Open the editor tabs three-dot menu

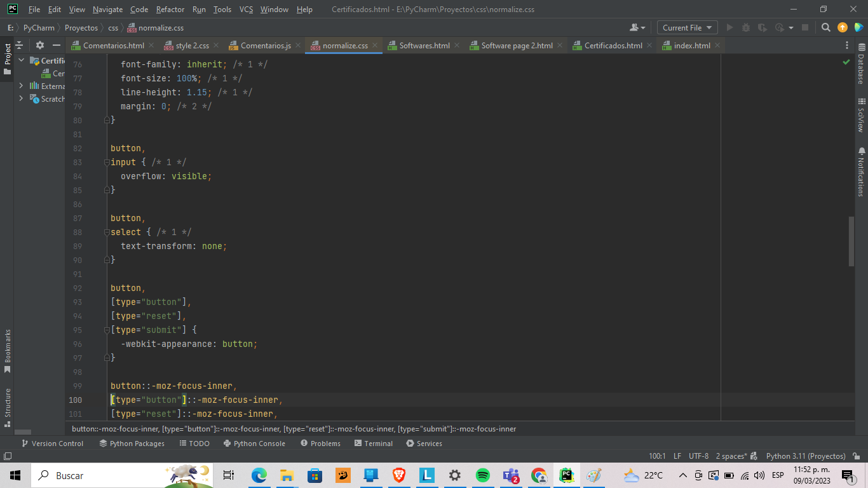tap(847, 45)
